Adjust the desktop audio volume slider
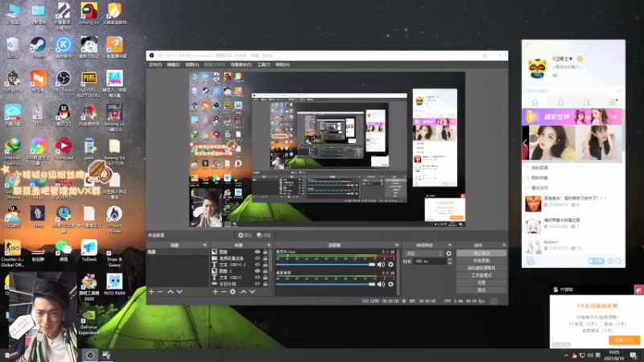 pos(326,284)
